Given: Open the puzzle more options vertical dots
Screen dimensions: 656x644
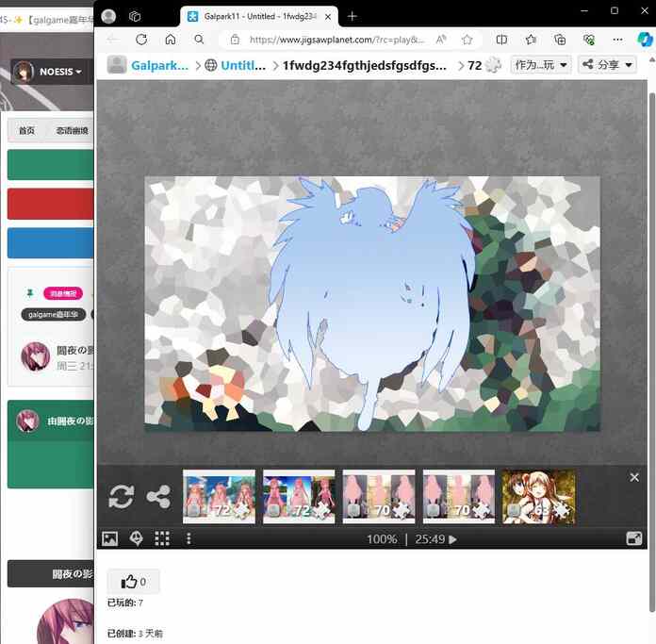Looking at the screenshot, I should tap(189, 538).
